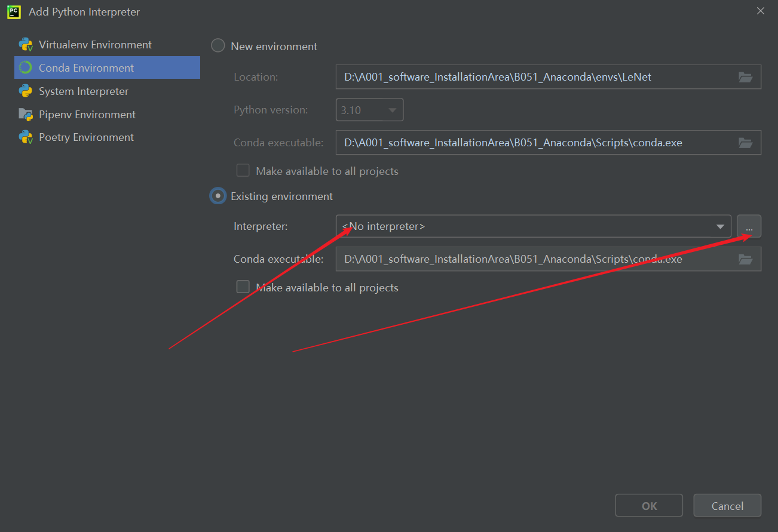
Task: Click the Location: label
Action: [x=256, y=77]
